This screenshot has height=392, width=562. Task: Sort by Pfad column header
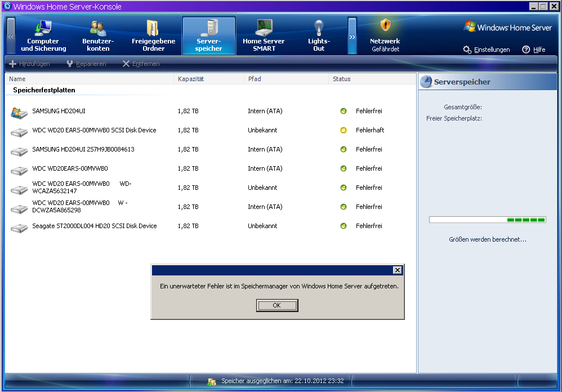coord(287,79)
